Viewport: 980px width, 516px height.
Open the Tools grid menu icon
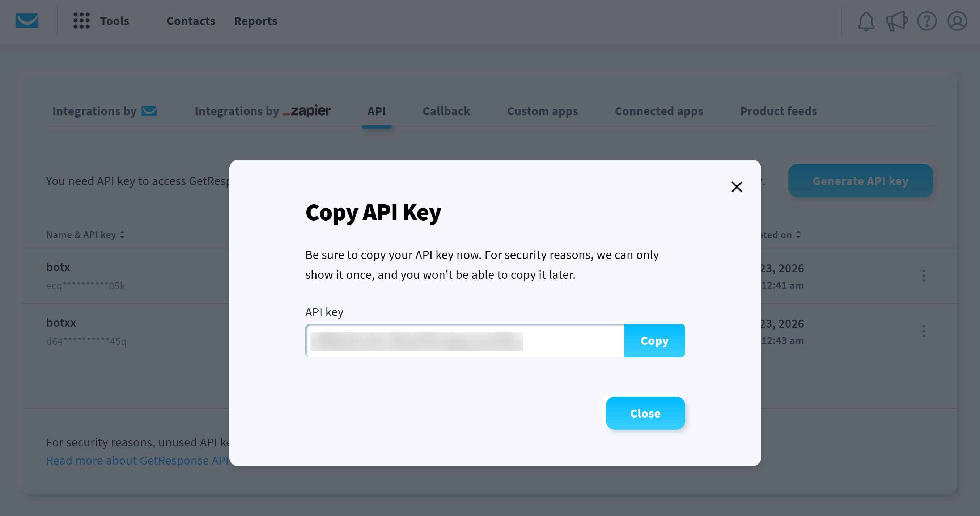[x=81, y=21]
